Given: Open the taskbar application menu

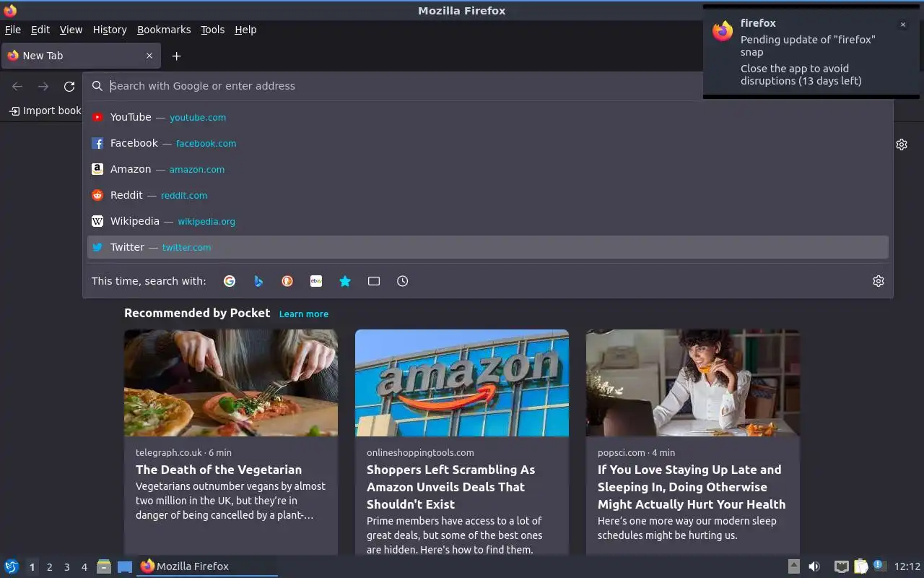Looking at the screenshot, I should coord(12,566).
